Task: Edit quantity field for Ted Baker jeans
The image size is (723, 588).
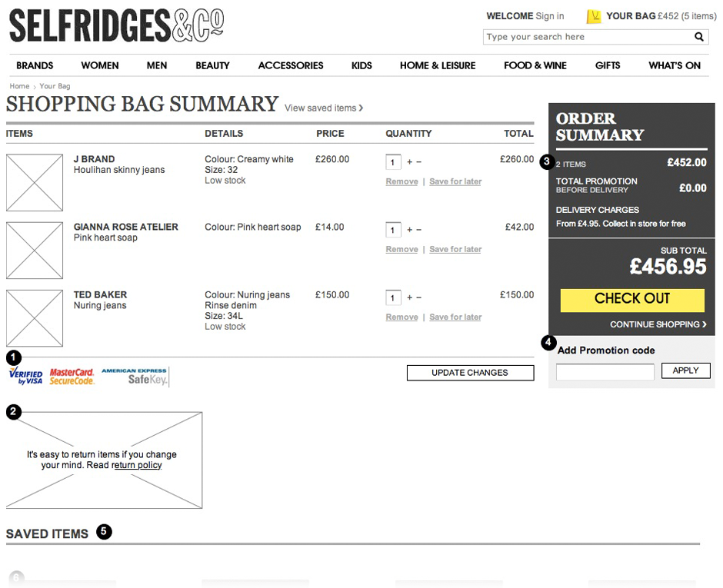Action: 393,297
